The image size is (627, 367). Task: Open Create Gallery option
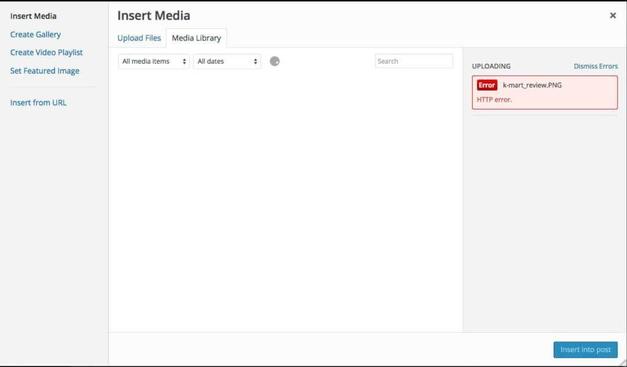36,34
